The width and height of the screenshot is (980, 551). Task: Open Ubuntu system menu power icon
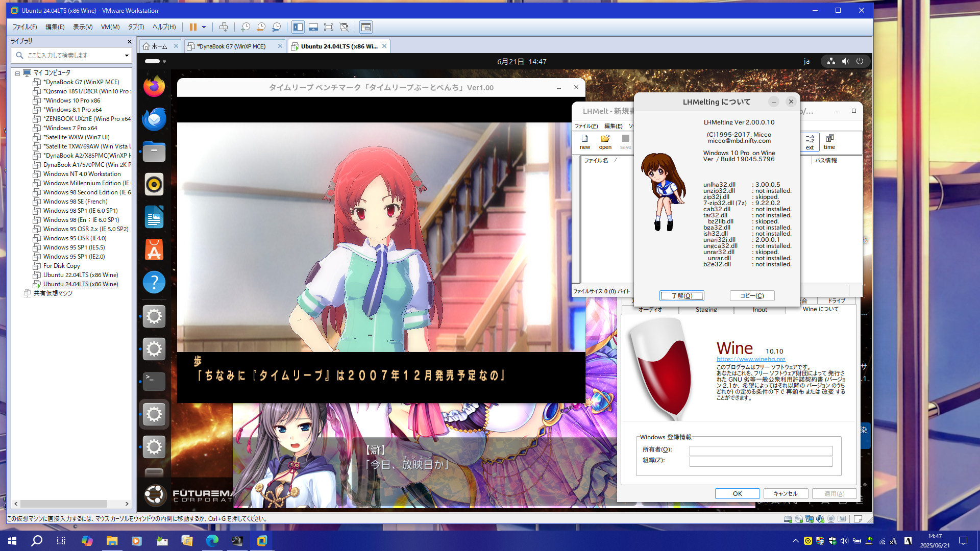point(860,61)
